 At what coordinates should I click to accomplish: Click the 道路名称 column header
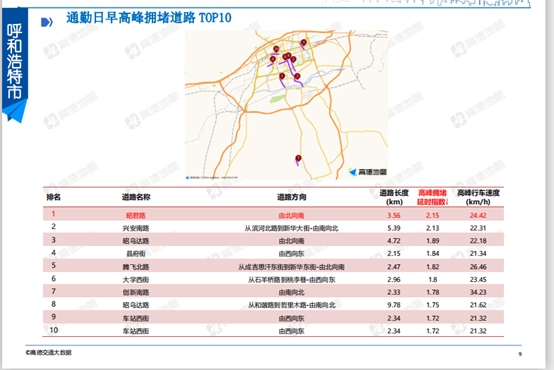click(136, 197)
